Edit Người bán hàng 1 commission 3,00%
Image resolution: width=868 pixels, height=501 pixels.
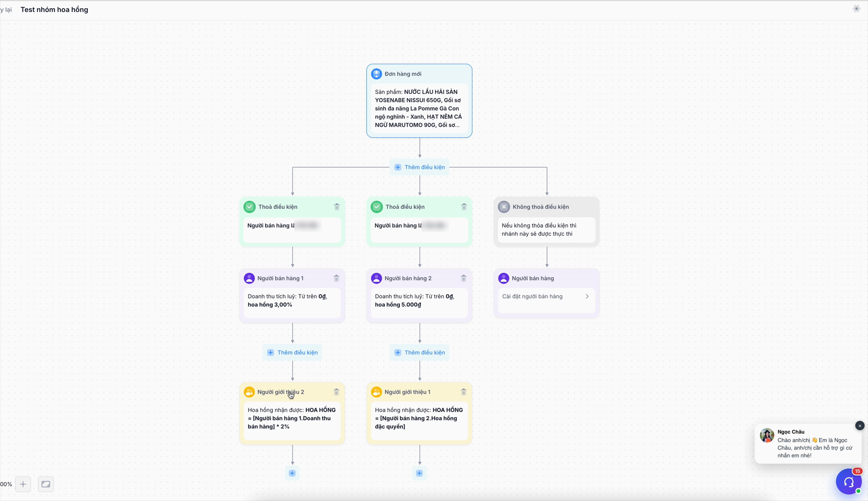[x=292, y=303]
